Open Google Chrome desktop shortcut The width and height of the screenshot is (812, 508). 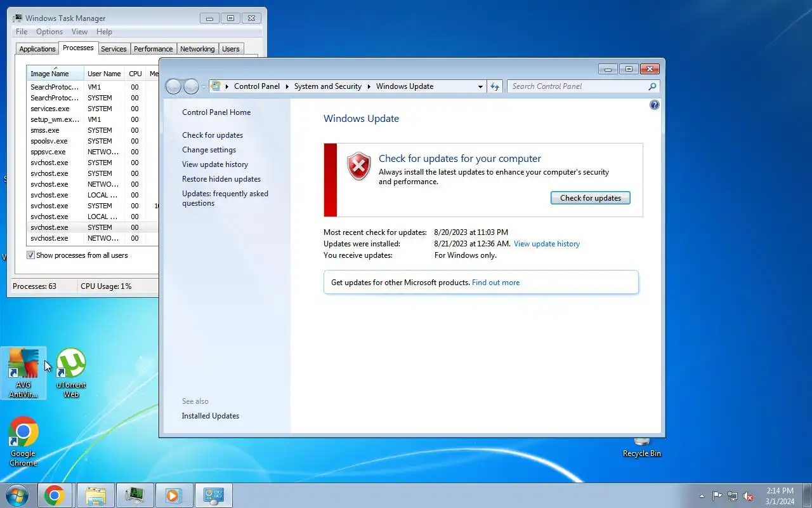(x=23, y=442)
